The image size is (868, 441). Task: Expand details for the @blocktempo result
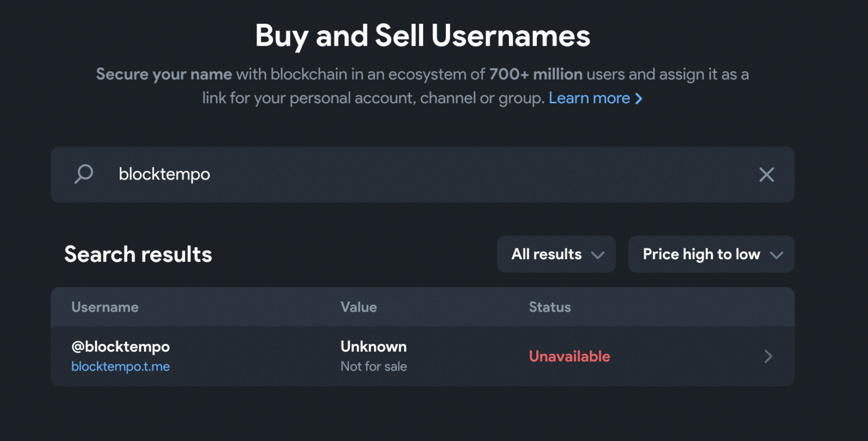396,356
